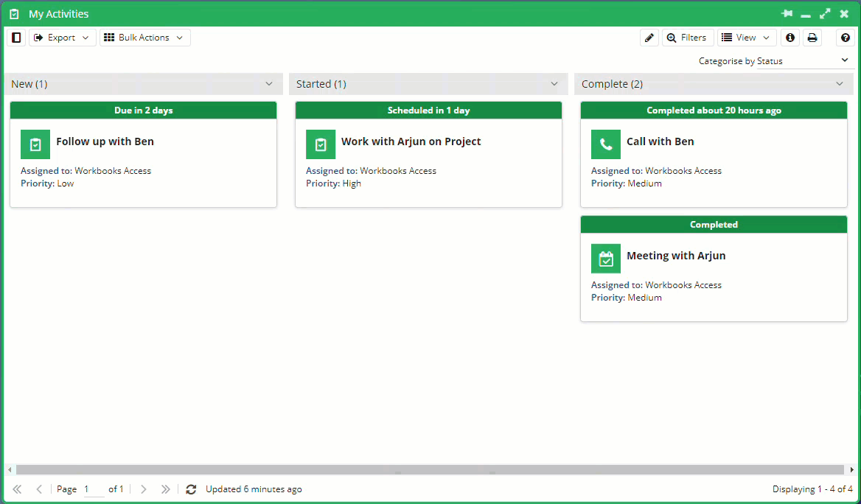Click 'Priority: Low' text on Ben card

coord(47,183)
